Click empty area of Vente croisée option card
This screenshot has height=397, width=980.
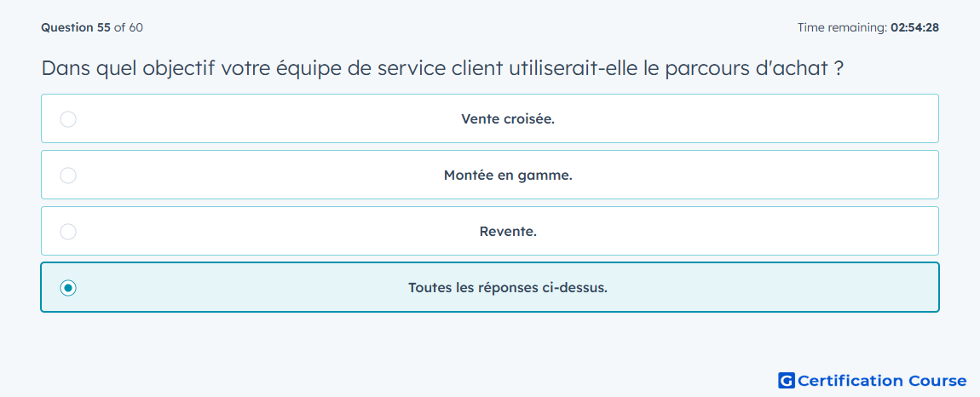(750, 118)
